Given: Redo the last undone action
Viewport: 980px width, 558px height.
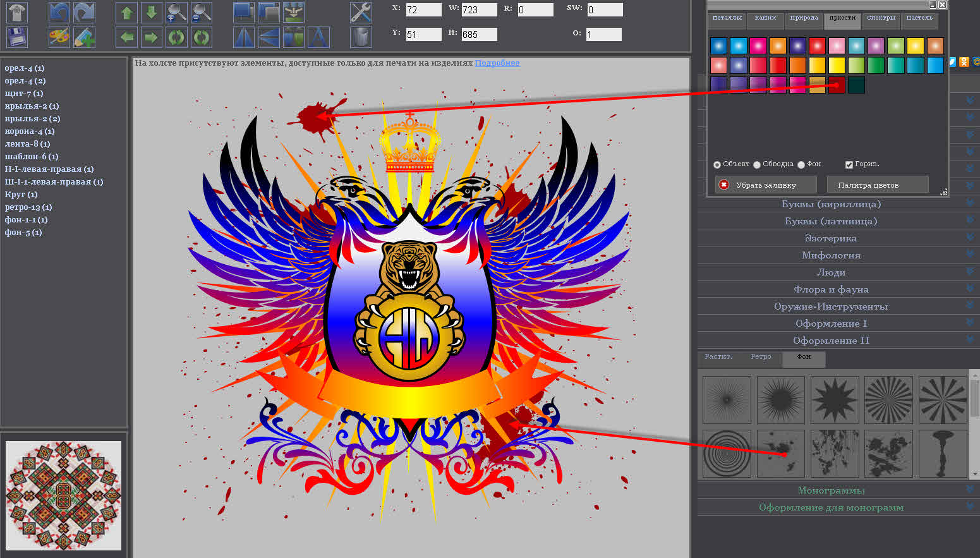Looking at the screenshot, I should pos(84,12).
